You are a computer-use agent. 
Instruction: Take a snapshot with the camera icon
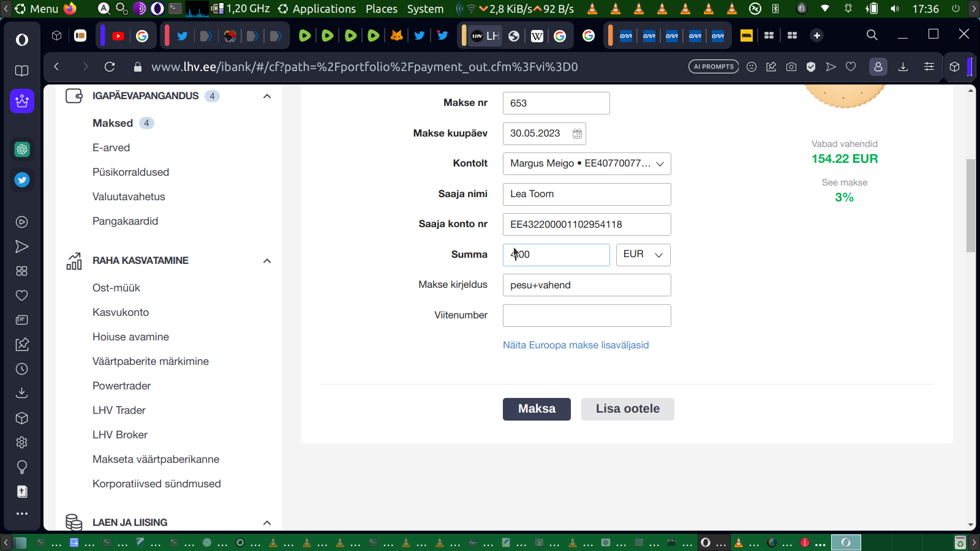[x=791, y=67]
